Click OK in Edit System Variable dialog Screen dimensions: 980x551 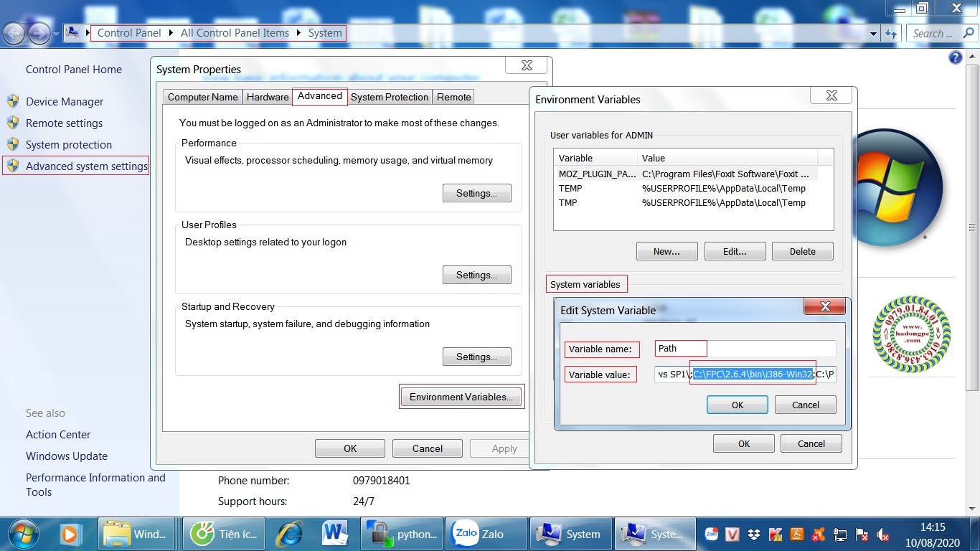click(x=738, y=405)
